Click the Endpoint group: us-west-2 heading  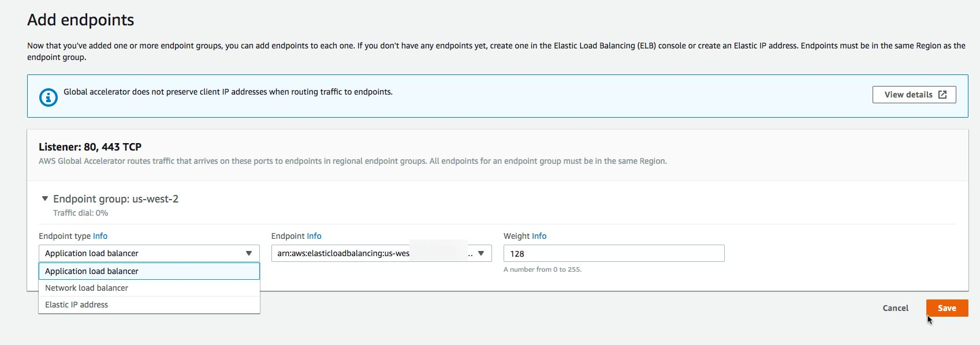(x=115, y=199)
